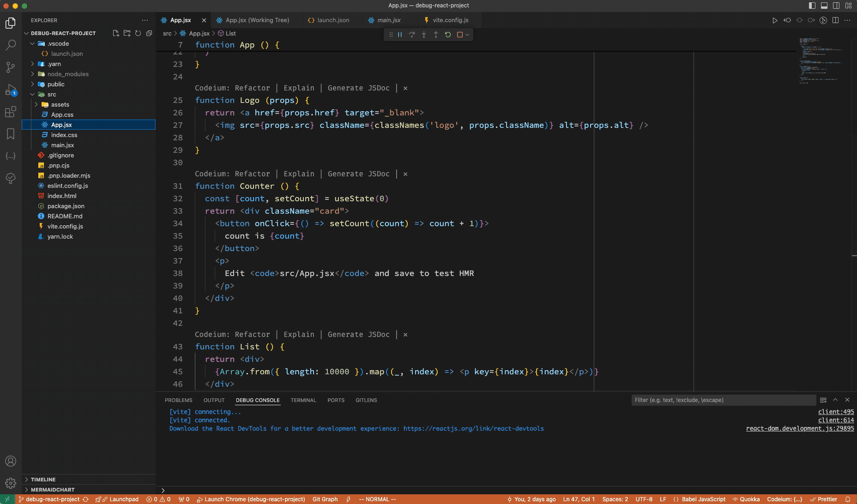
Task: Expand the public folder
Action: click(x=56, y=84)
